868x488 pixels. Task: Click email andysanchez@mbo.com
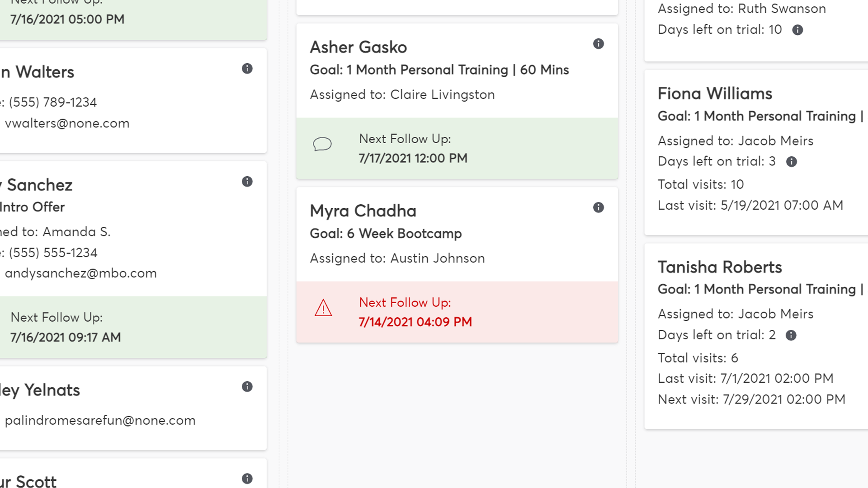[80, 273]
